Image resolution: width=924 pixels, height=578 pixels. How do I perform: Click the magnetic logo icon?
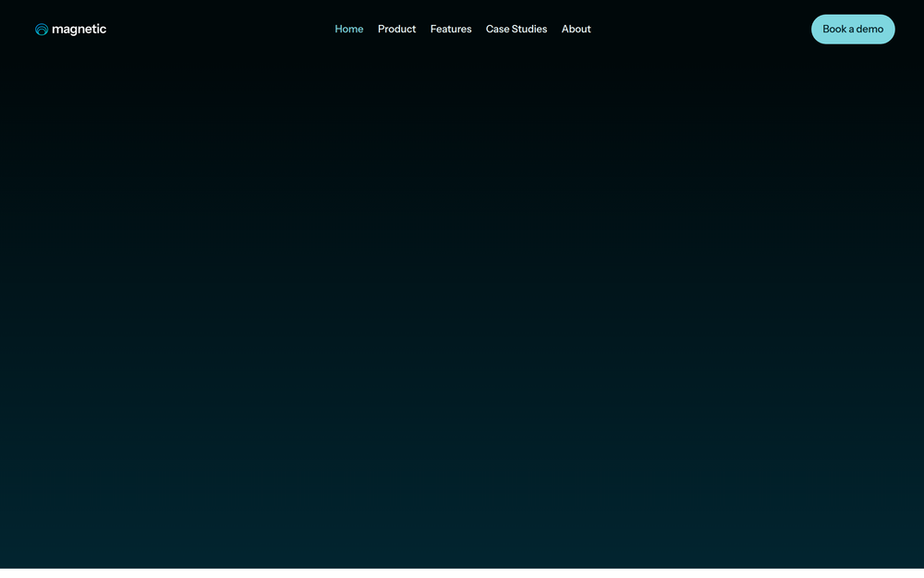coord(42,30)
